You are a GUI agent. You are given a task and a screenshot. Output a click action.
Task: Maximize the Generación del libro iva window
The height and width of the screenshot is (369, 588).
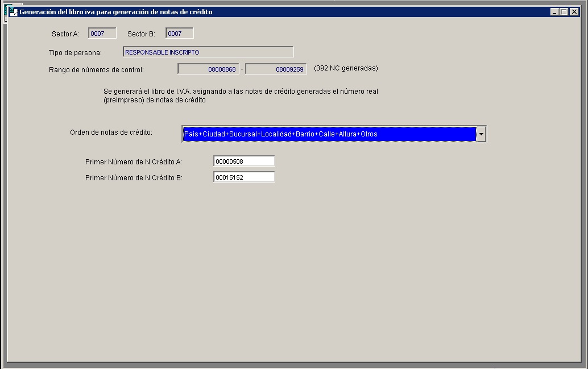564,12
